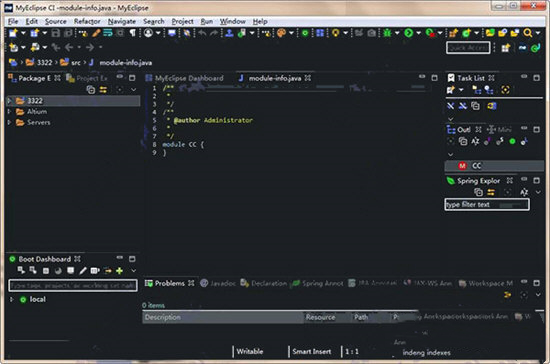The image size is (550, 364).
Task: Open the Search dropdown arrow
Action: (x=538, y=33)
